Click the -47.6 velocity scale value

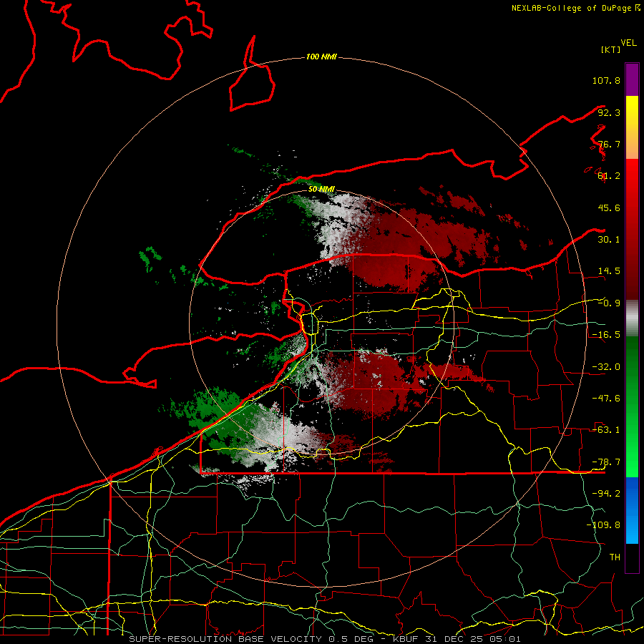pyautogui.click(x=606, y=399)
